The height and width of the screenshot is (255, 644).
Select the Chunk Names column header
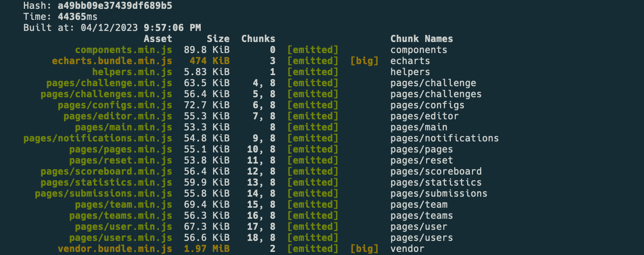coord(422,39)
